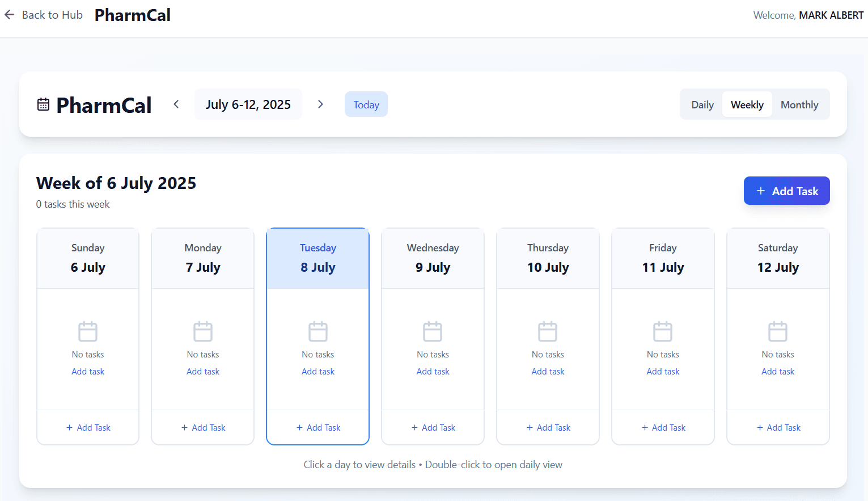The height and width of the screenshot is (501, 868).
Task: Switch to Monthly view
Action: [799, 104]
